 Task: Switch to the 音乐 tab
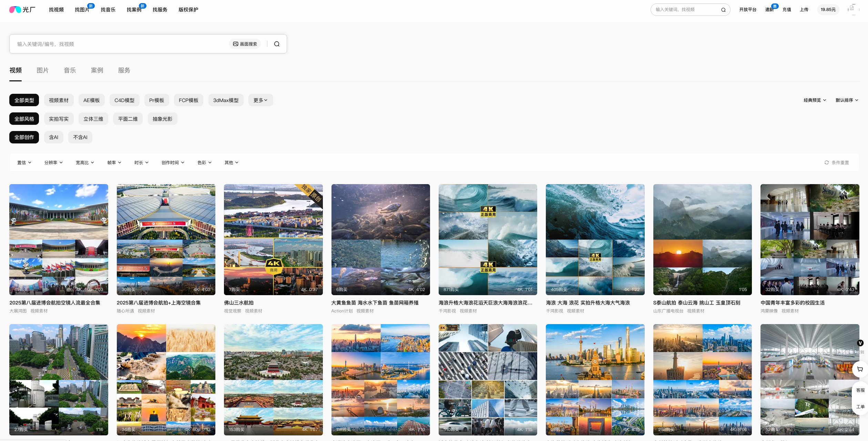click(x=70, y=70)
